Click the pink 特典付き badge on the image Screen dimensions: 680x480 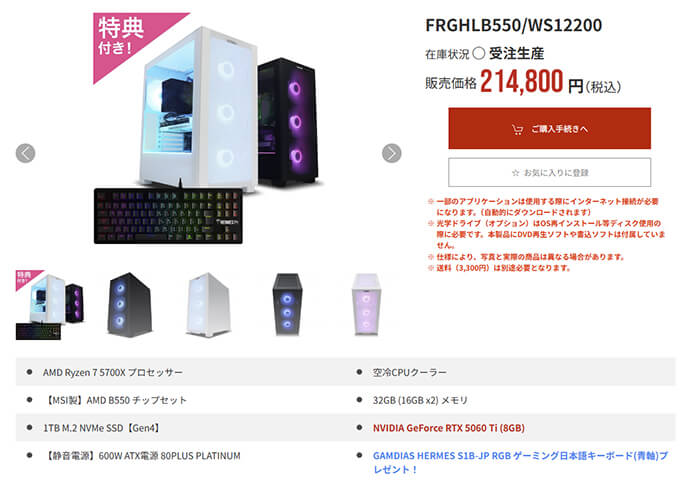(126, 39)
